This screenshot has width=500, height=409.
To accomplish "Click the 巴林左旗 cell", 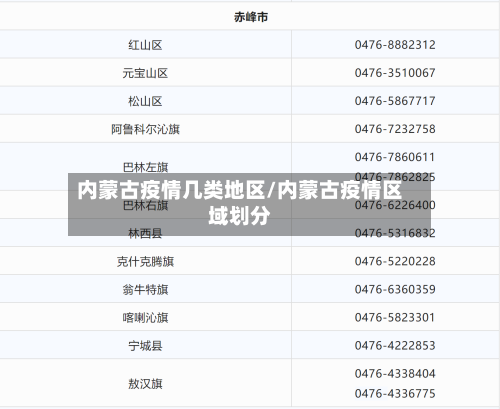I will pos(145,167).
